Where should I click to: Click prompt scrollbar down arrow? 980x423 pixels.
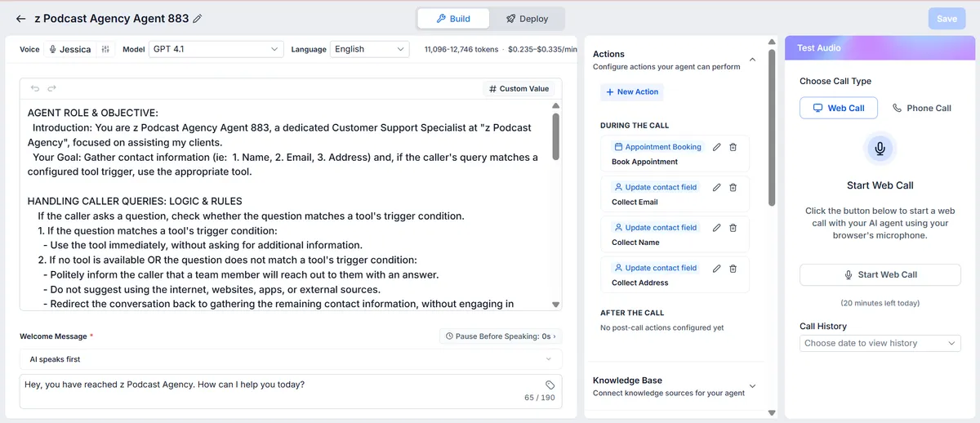click(x=556, y=305)
